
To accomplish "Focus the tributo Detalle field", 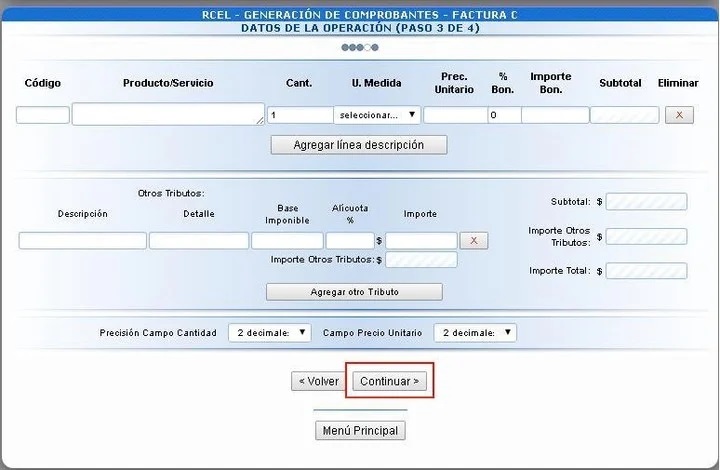I will [199, 241].
